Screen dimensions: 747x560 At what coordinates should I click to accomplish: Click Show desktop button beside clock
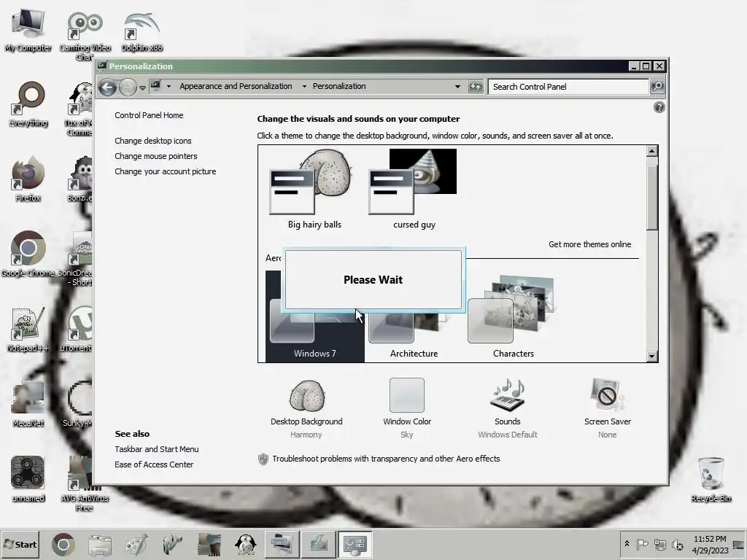(739, 545)
